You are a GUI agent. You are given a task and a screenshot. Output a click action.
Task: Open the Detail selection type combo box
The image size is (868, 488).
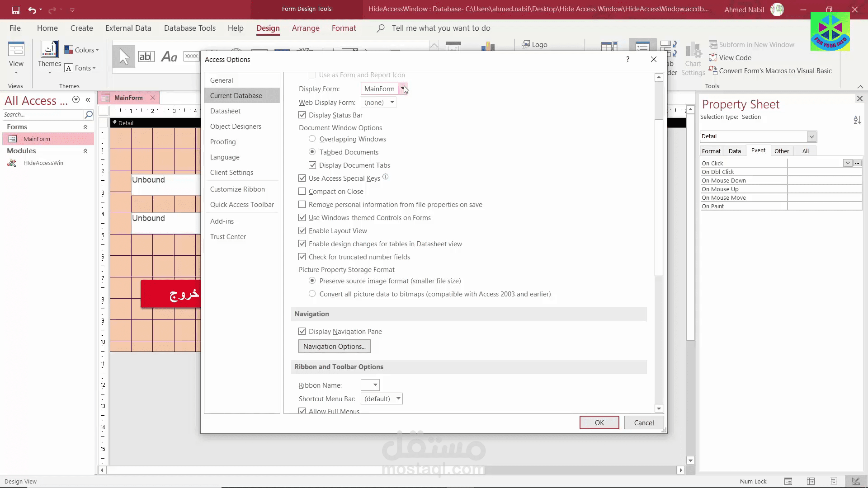pyautogui.click(x=811, y=136)
